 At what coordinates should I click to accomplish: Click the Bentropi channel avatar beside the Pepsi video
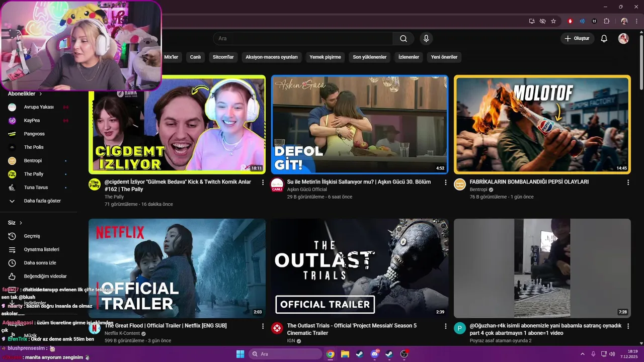pos(460,185)
